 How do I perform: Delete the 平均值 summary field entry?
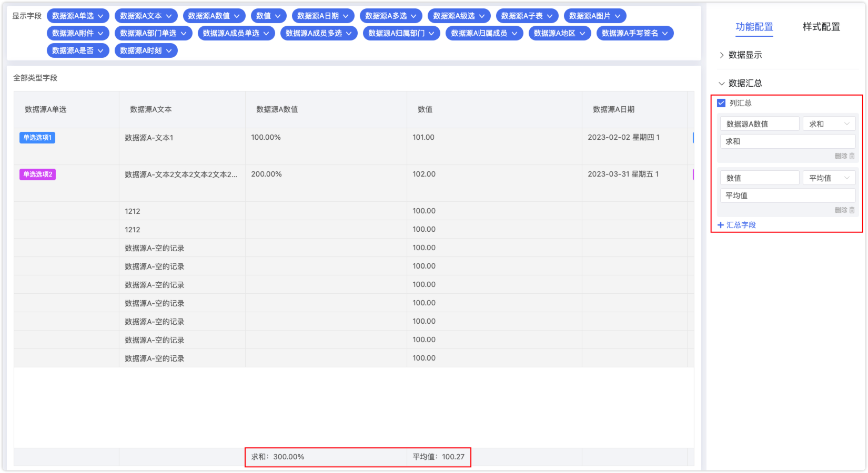tap(844, 210)
